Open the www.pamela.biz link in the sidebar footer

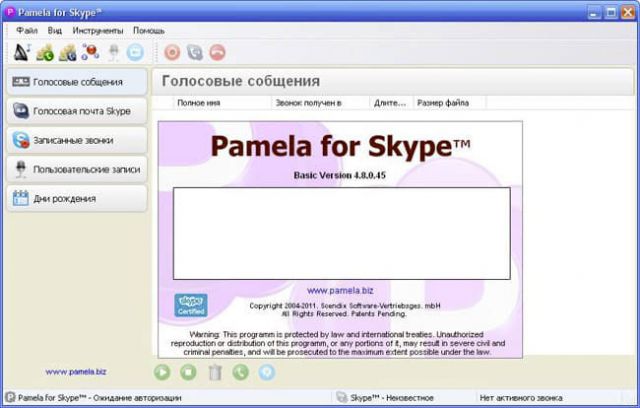point(76,372)
